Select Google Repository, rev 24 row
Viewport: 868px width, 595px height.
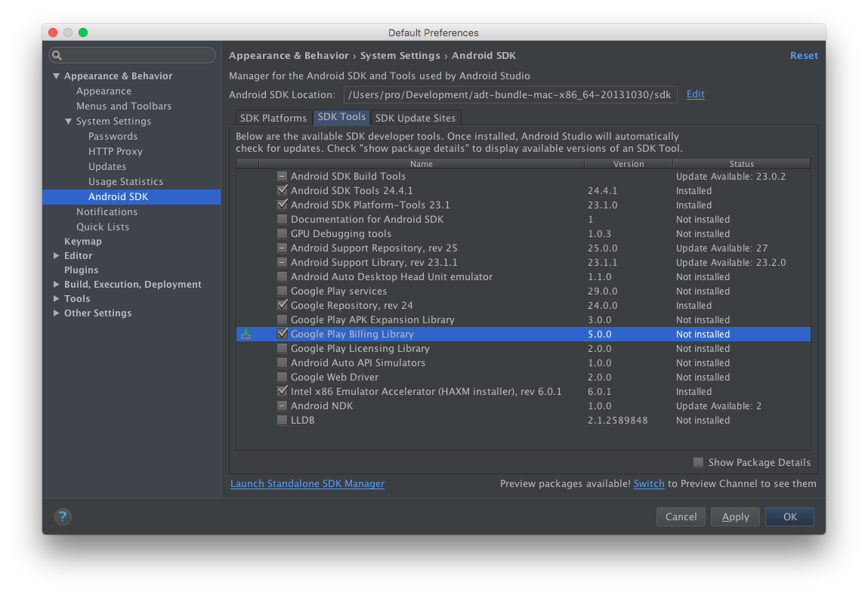pyautogui.click(x=523, y=306)
